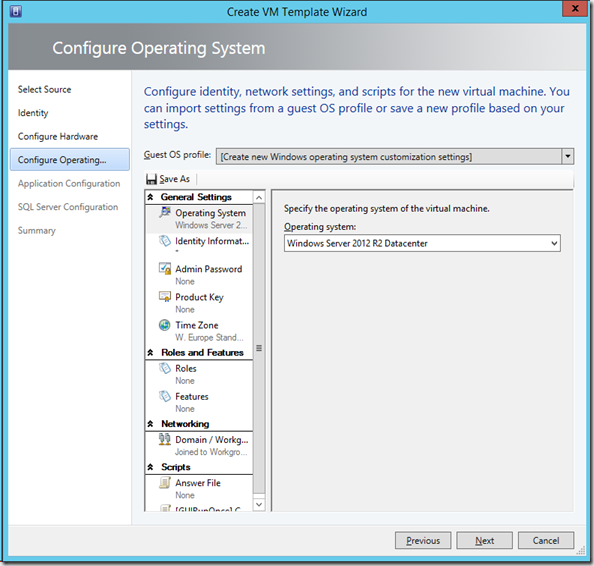
Task: Select the Answer File item
Action: [x=199, y=488]
